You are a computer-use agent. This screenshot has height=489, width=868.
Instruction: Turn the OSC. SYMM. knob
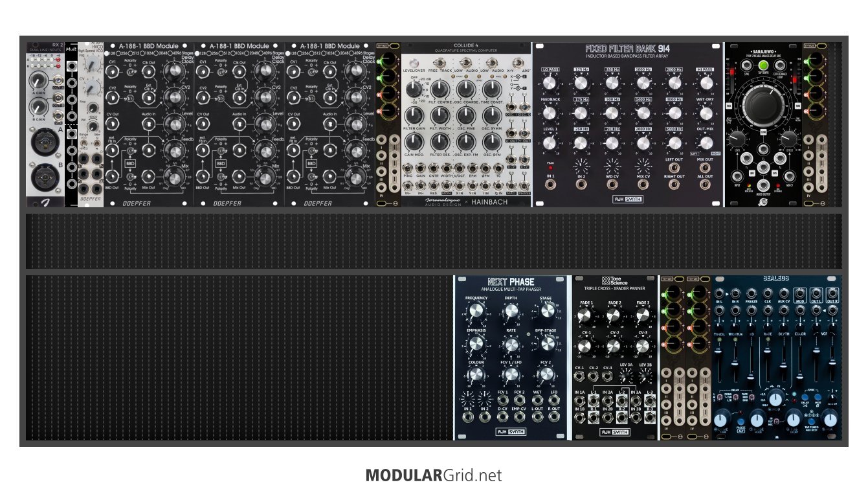pyautogui.click(x=493, y=115)
